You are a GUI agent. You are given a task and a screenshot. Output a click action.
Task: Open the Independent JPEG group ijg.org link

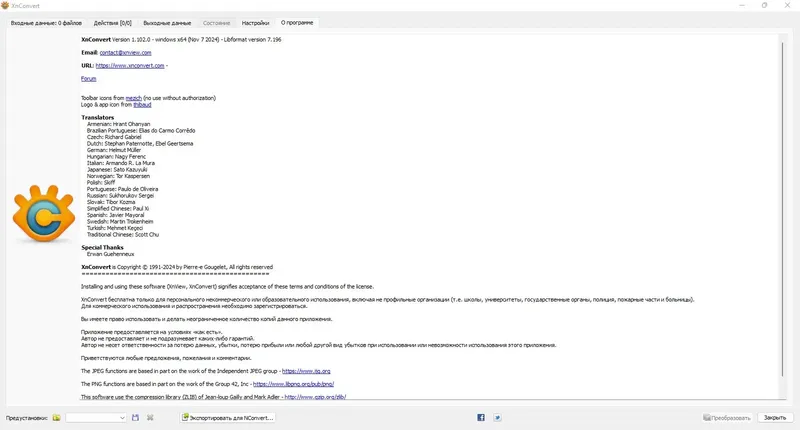tap(306, 371)
